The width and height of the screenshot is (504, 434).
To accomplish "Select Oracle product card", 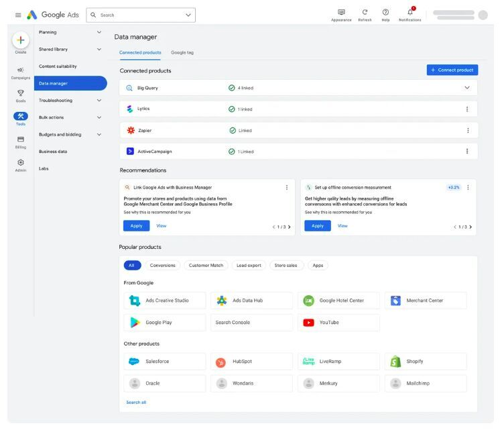I will tap(165, 383).
